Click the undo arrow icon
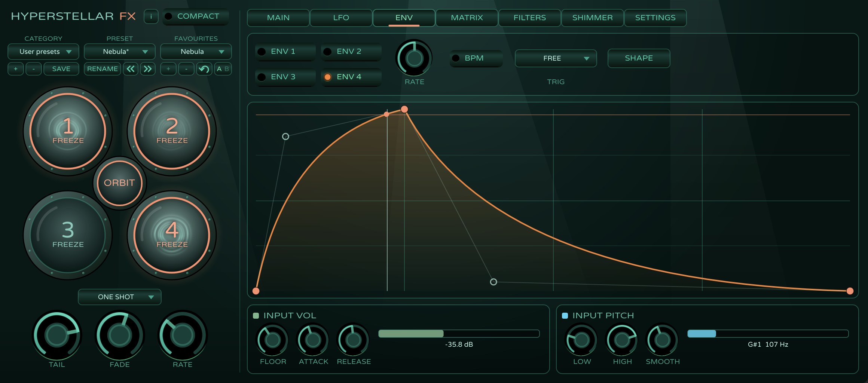This screenshot has width=868, height=383. coord(204,69)
